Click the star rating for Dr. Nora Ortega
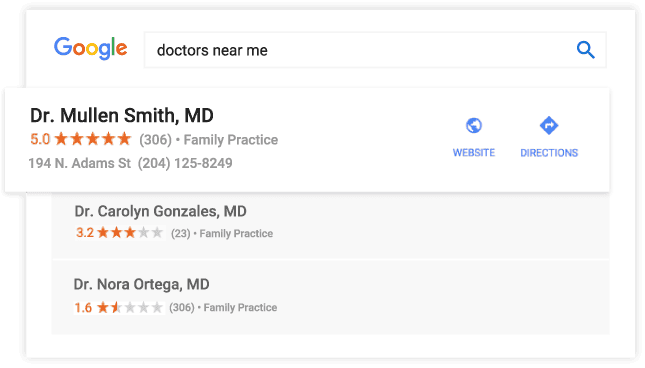 130,307
